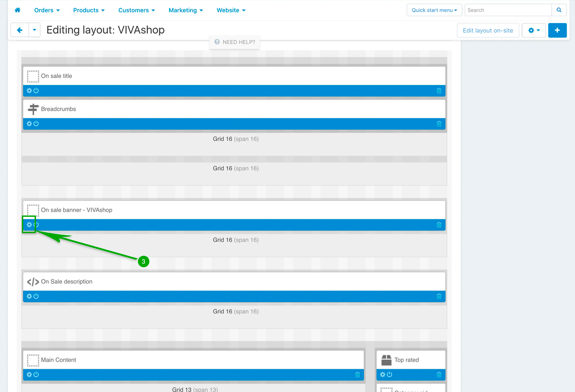Expand the gear settings dropdown in header
The image size is (575, 392).
533,30
